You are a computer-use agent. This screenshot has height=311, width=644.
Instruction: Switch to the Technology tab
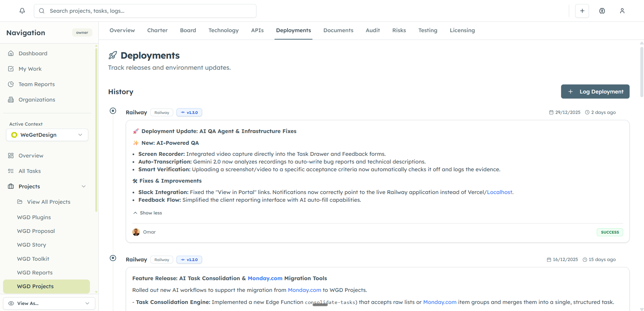[x=223, y=30]
